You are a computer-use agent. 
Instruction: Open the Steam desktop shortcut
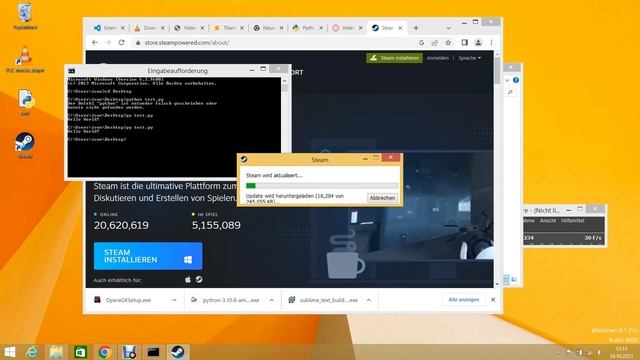25,145
